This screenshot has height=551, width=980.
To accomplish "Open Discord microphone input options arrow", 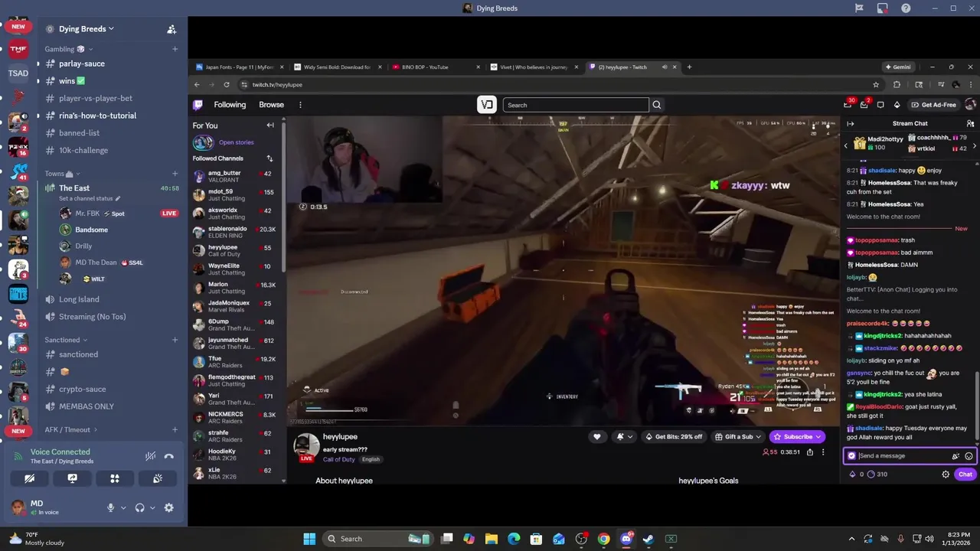I will [x=122, y=507].
